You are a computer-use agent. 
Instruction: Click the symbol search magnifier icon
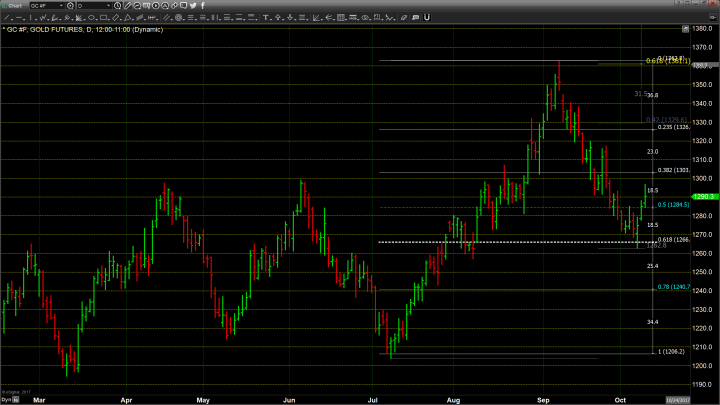[70, 6]
